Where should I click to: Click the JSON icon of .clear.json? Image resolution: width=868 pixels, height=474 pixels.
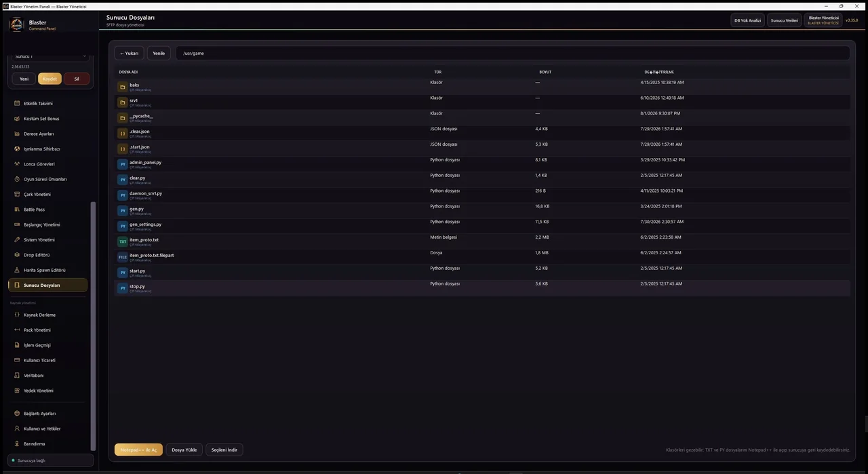point(123,134)
